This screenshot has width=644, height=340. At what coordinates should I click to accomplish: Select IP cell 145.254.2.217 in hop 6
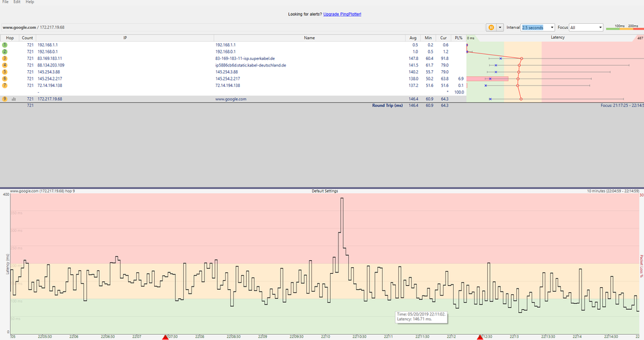click(x=50, y=79)
